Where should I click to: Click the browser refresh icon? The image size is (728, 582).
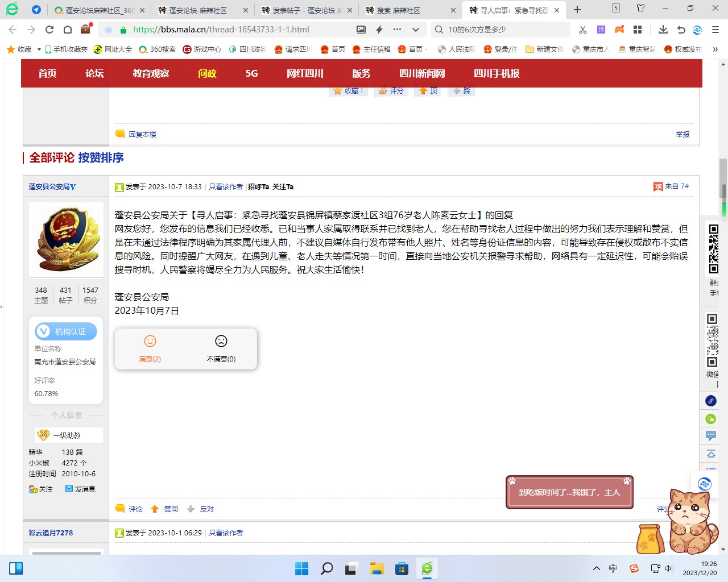coord(49,30)
